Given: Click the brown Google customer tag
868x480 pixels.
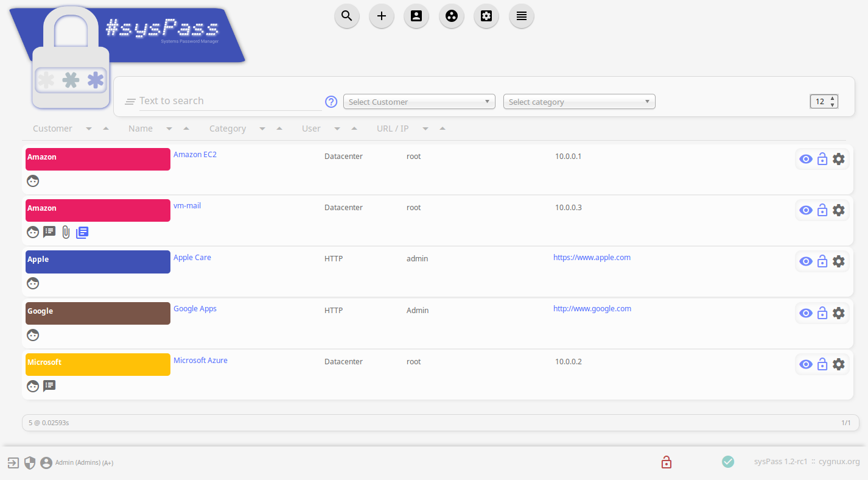Looking at the screenshot, I should [98, 313].
